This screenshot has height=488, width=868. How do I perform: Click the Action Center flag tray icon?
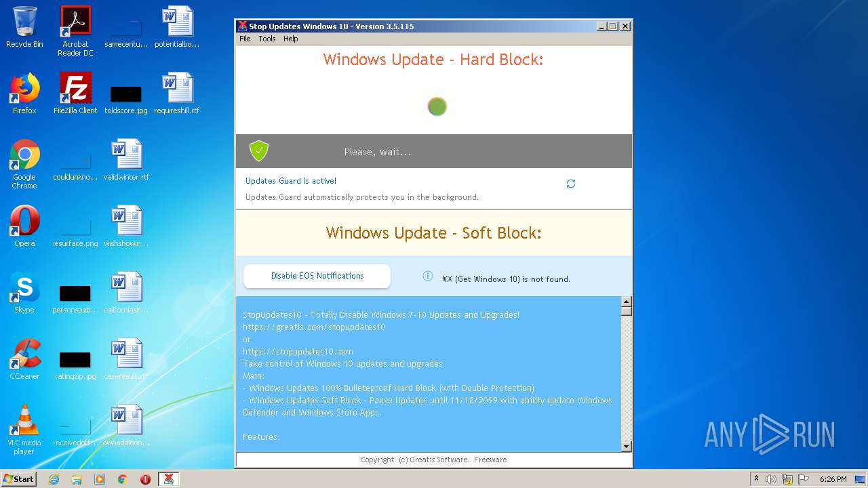coord(803,479)
